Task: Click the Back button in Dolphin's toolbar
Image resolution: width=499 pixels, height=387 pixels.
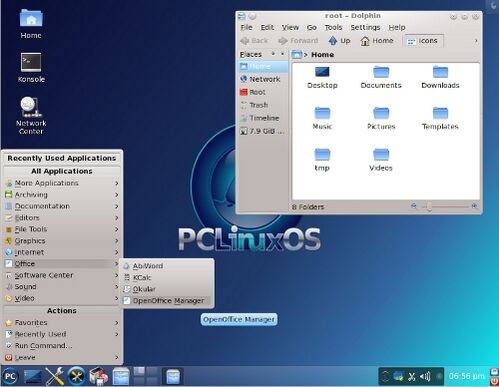Action: pyautogui.click(x=254, y=41)
